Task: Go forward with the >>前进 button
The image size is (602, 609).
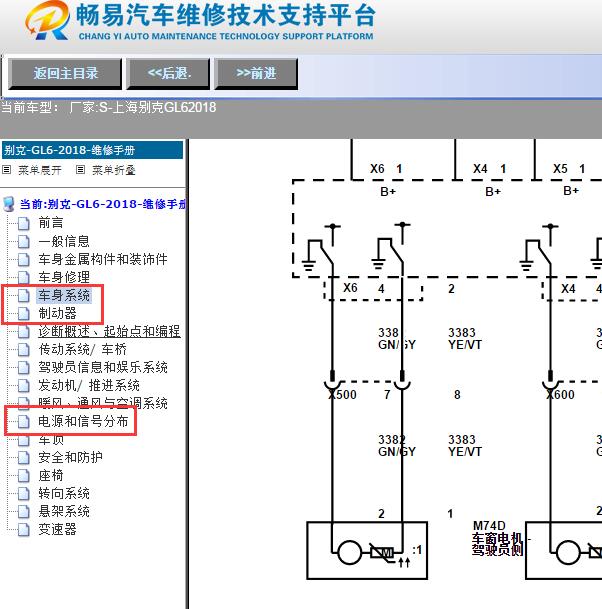Action: pyautogui.click(x=256, y=74)
